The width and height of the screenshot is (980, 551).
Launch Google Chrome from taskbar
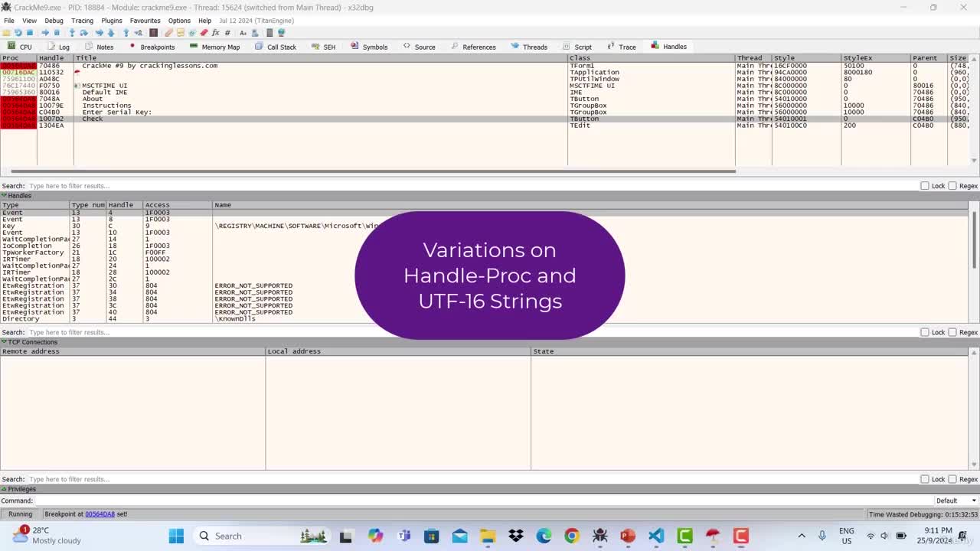[571, 536]
